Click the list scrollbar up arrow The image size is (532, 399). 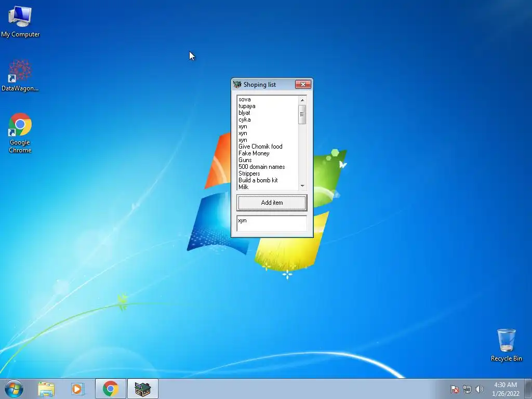point(302,100)
